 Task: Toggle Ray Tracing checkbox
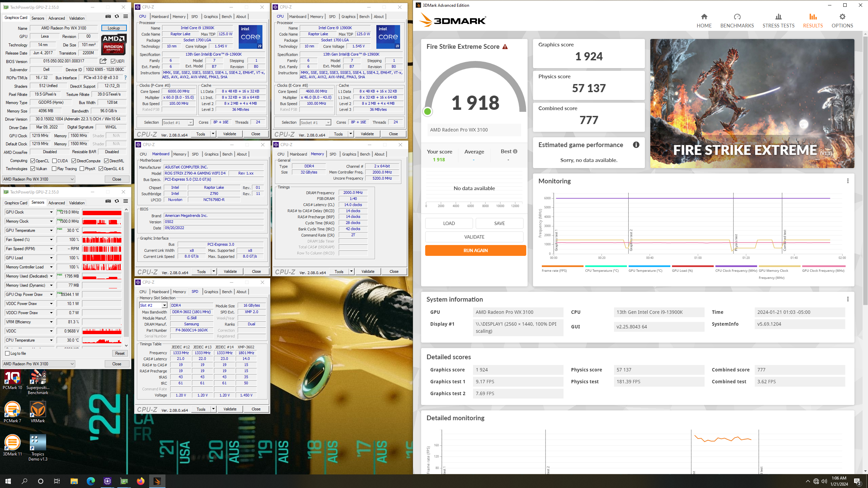point(54,169)
